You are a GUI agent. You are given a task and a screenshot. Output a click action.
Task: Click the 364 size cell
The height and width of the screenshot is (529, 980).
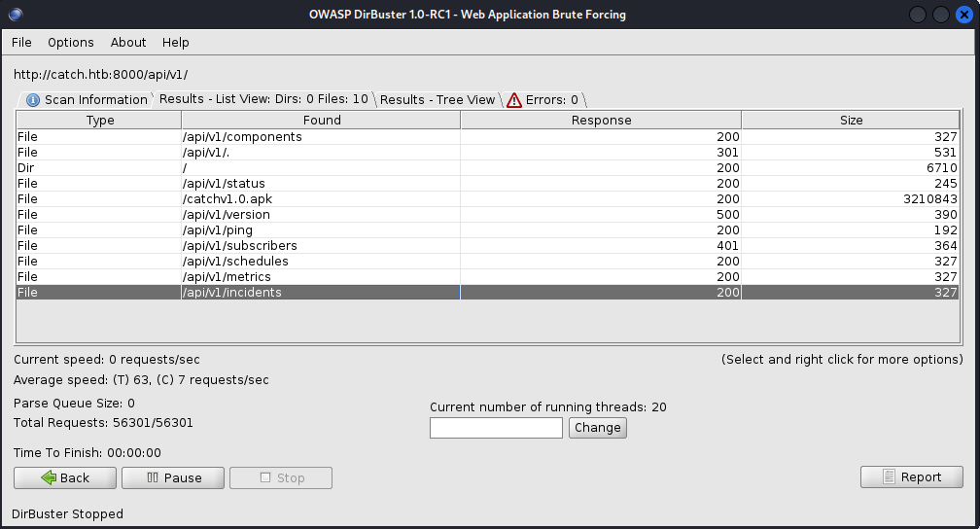coord(851,246)
